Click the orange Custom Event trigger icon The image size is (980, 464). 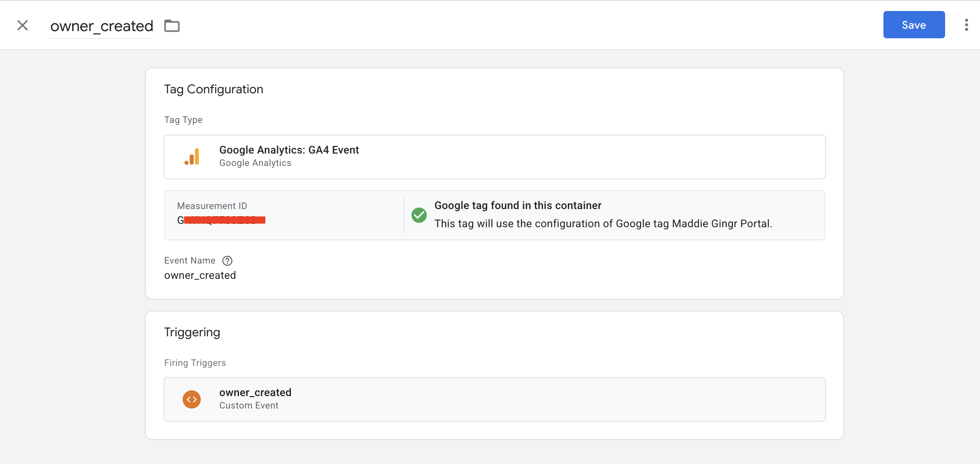[192, 399]
